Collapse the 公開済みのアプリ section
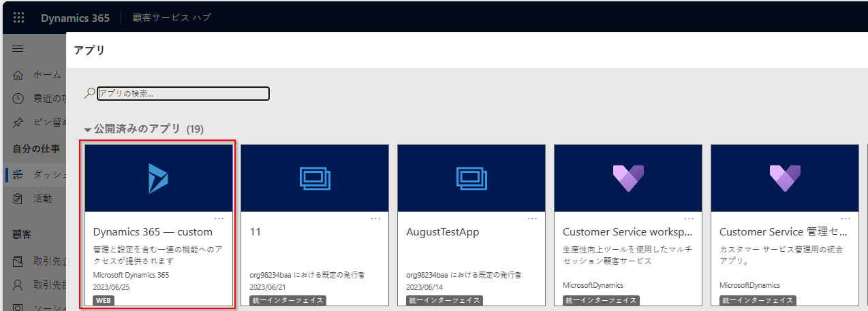The width and height of the screenshot is (868, 311). point(88,129)
